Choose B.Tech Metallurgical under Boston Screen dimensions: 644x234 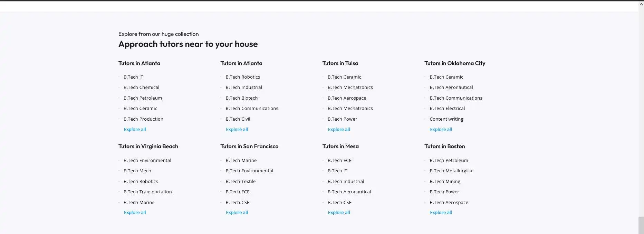(x=451, y=171)
